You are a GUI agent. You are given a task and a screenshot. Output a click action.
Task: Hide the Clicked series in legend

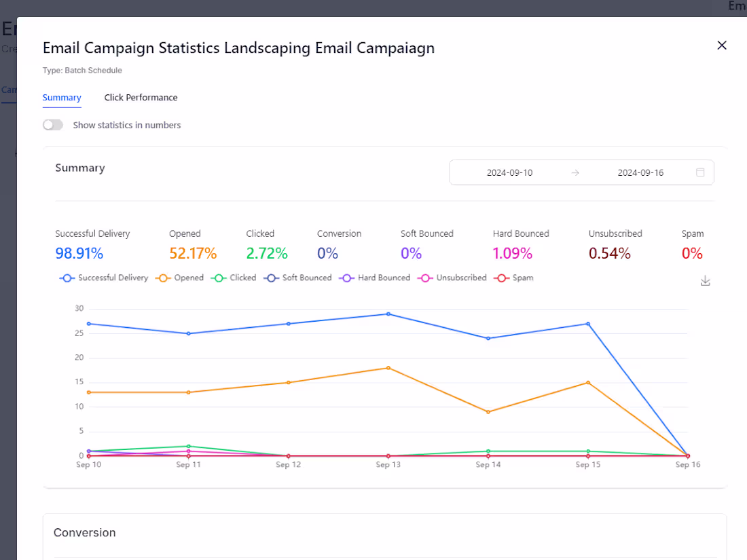[x=219, y=278]
